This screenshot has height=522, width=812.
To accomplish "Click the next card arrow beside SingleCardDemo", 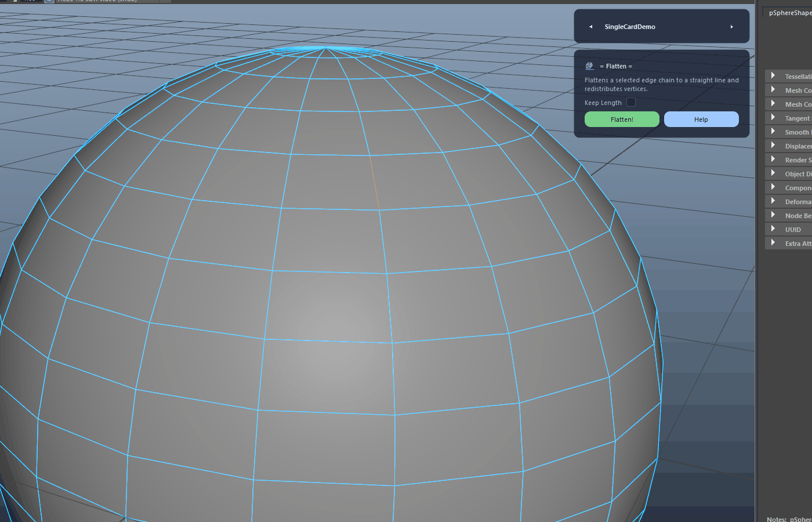I will pos(732,27).
